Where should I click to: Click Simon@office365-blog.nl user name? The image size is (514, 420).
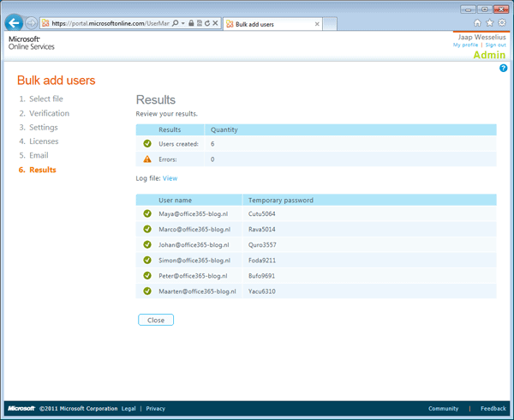[x=194, y=261]
